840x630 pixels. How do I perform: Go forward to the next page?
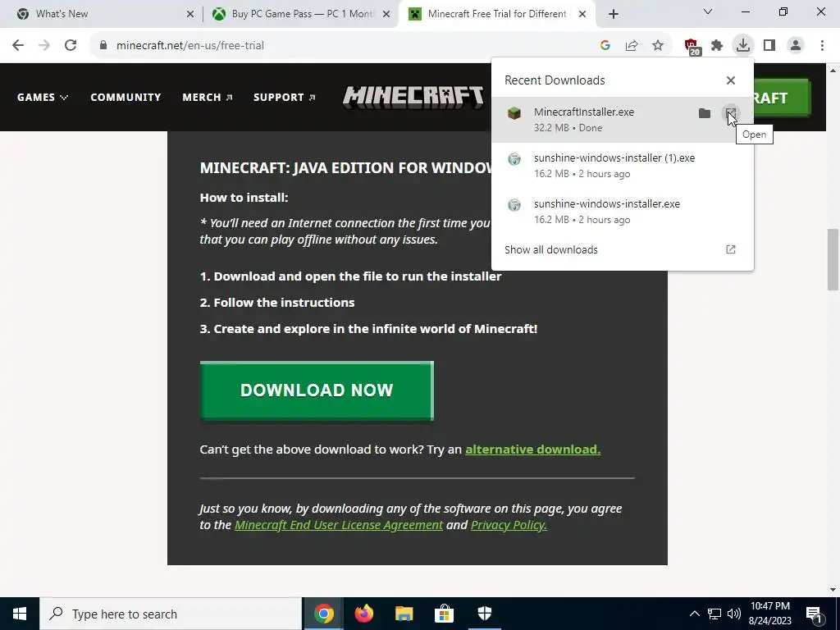[x=44, y=45]
